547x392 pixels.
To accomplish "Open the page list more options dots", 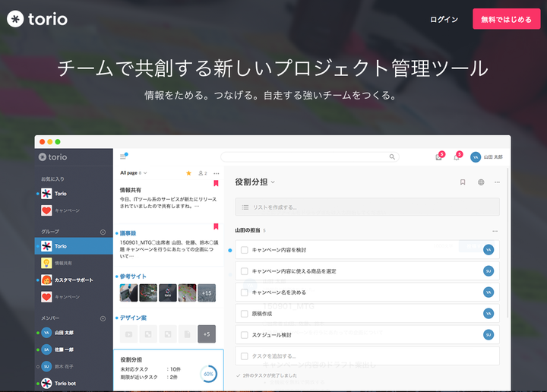I will point(217,173).
